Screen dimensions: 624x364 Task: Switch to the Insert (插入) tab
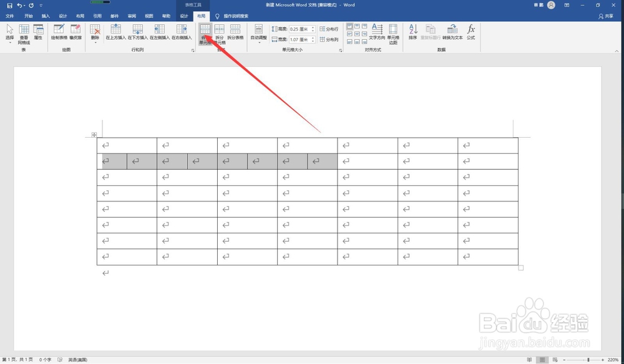click(46, 16)
